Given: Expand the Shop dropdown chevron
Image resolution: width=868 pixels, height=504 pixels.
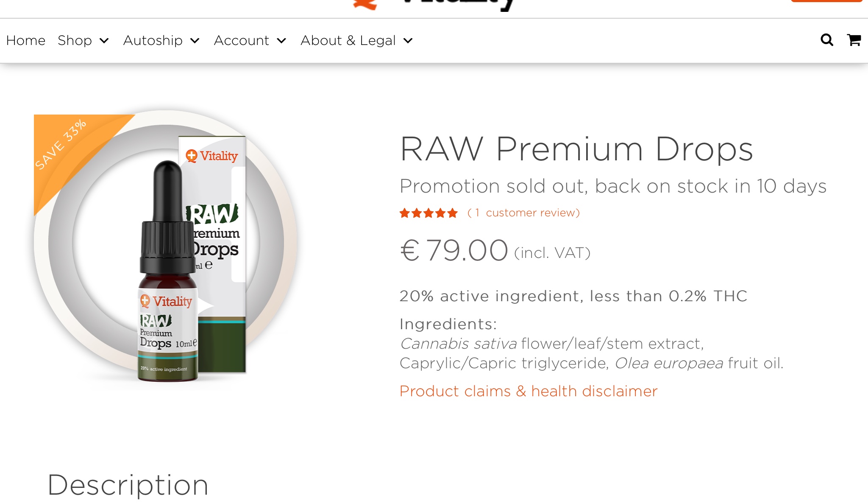Looking at the screenshot, I should coord(104,41).
